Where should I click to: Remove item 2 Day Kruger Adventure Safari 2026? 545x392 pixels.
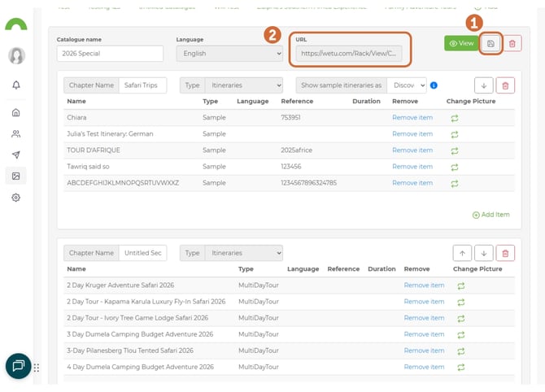click(424, 285)
